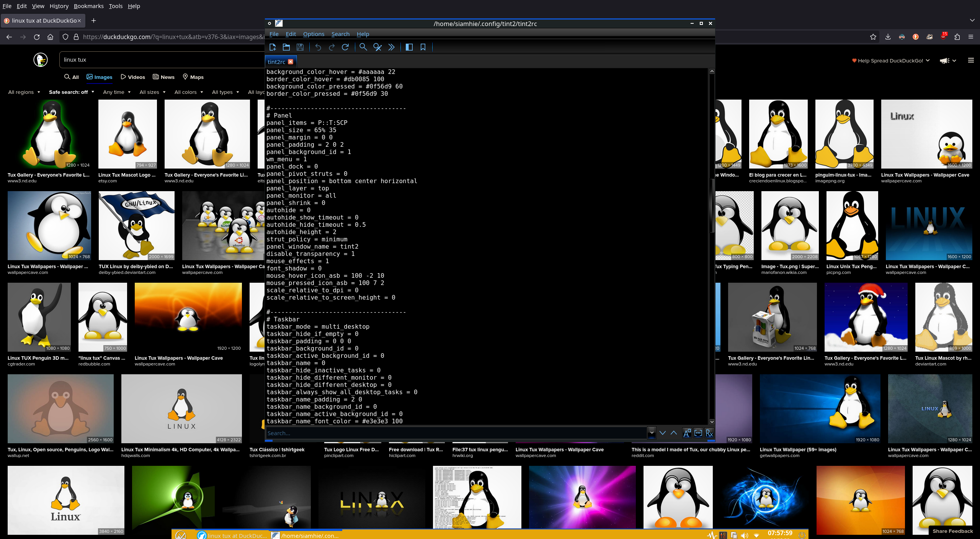Switch to the All results tab
Screen dimensions: 980x539
click(72, 77)
